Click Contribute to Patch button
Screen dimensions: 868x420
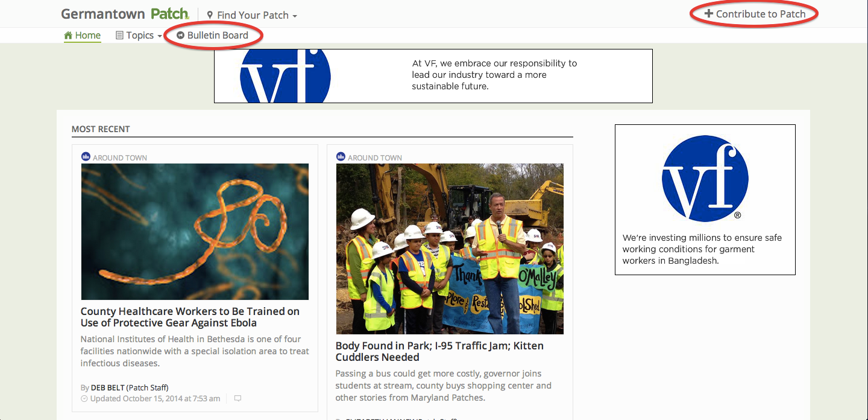tap(755, 14)
